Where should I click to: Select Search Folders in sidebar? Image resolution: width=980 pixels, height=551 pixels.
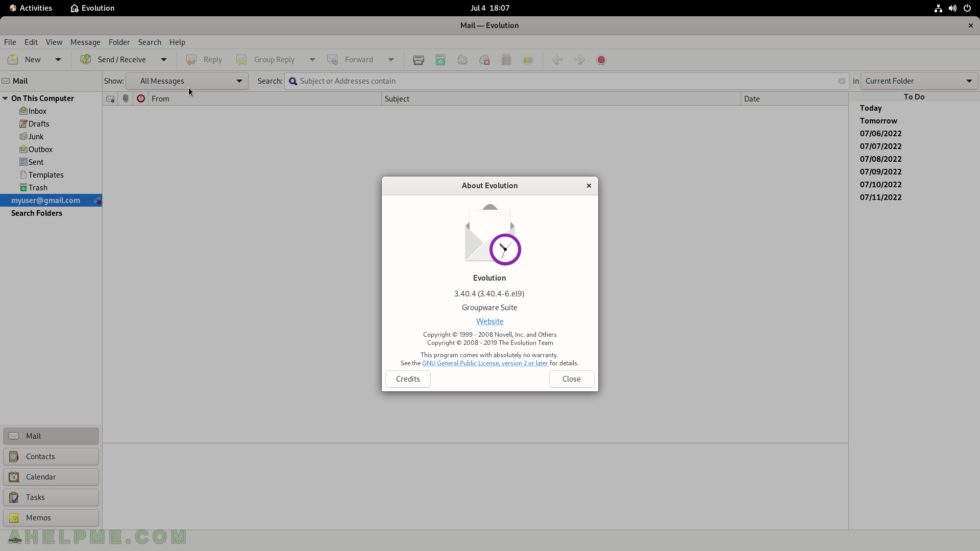pyautogui.click(x=51, y=213)
